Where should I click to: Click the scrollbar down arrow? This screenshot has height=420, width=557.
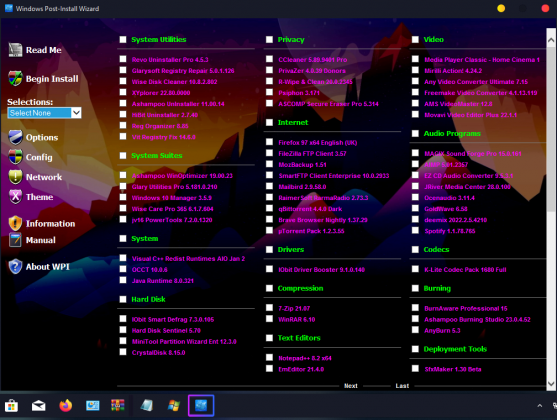(551, 383)
